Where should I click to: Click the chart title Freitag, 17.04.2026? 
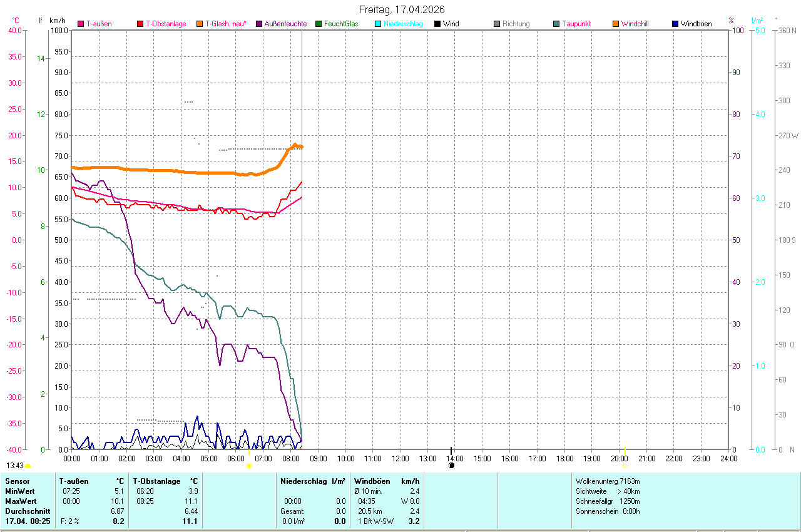pos(402,9)
